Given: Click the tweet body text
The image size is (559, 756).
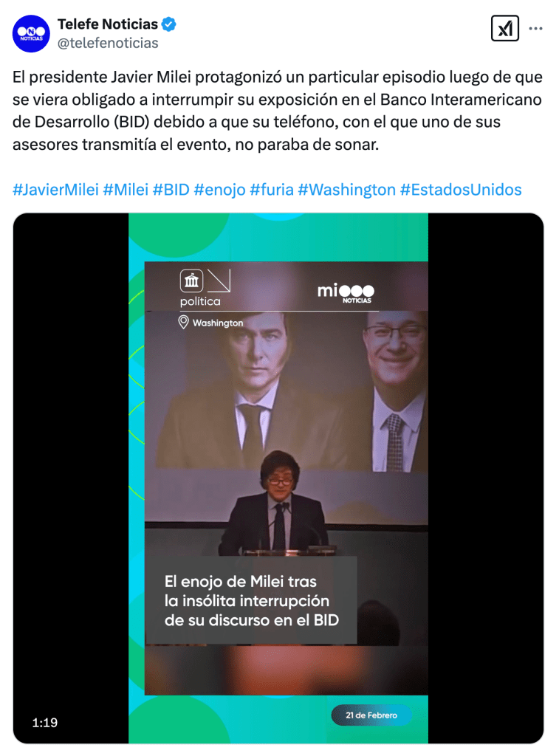Looking at the screenshot, I should click(x=278, y=111).
